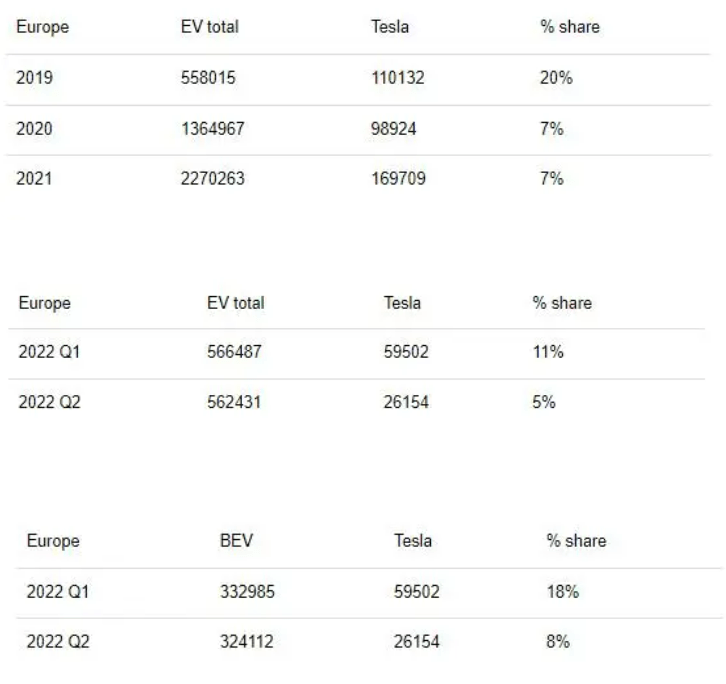This screenshot has height=684, width=726.
Task: Select the first table's % share header
Action: tap(570, 26)
